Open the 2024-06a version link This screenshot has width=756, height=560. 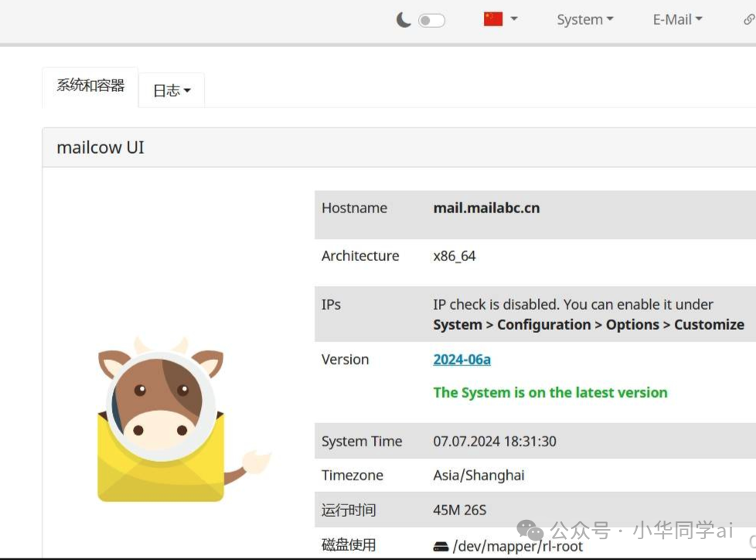pyautogui.click(x=462, y=359)
